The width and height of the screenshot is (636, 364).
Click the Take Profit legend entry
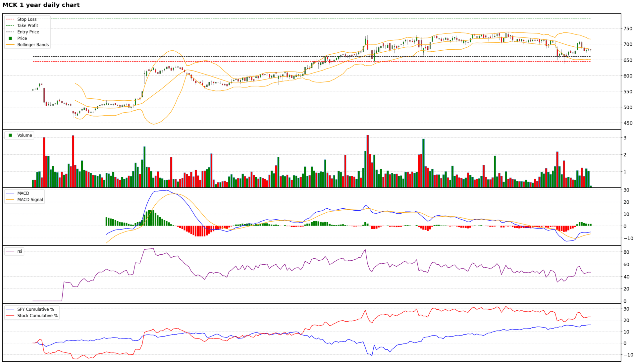click(x=27, y=26)
